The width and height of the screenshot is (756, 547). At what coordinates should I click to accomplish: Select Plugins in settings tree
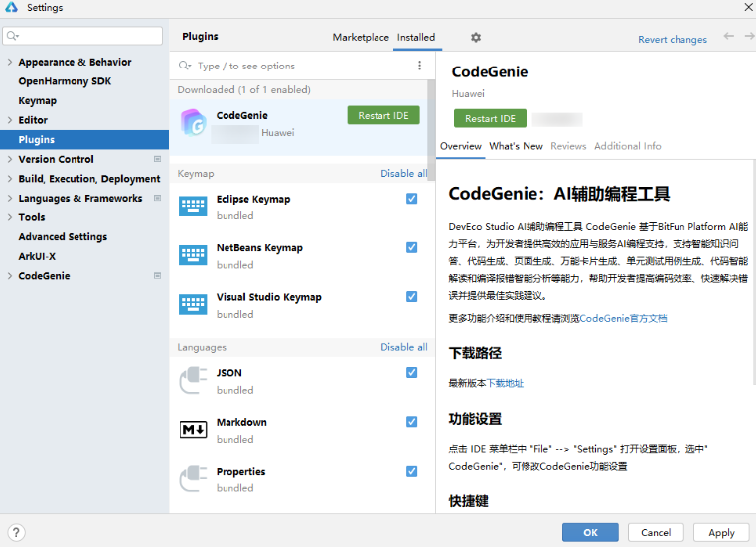84,139
